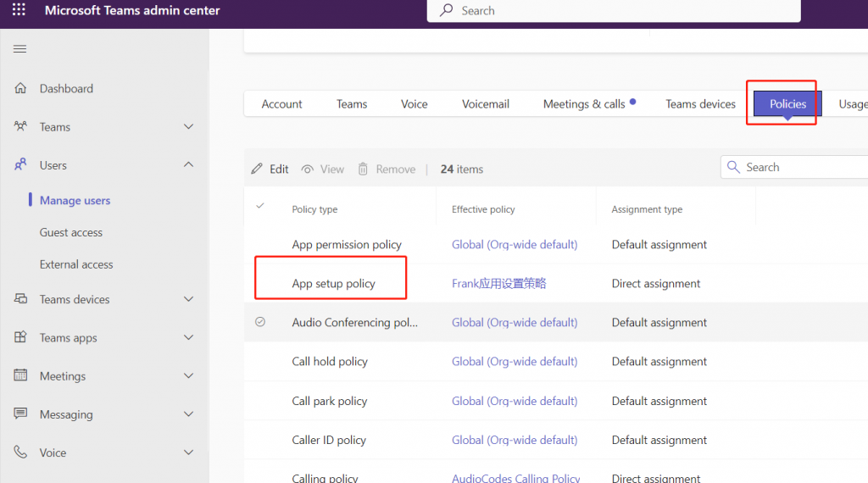Click Default assignment in Caller ID policy row

click(659, 440)
